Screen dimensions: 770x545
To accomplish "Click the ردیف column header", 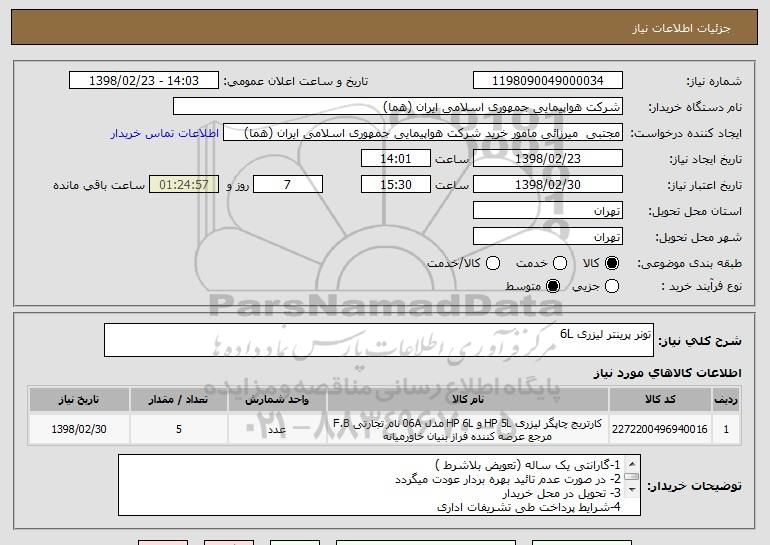I will (726, 399).
